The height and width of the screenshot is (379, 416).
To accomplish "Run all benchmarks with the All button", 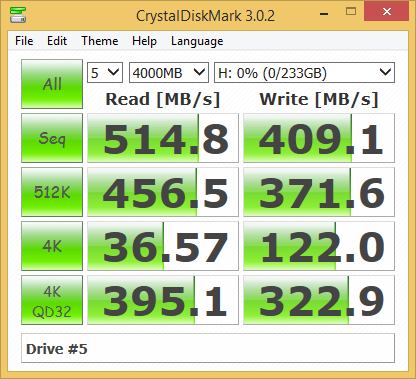I will pyautogui.click(x=52, y=84).
